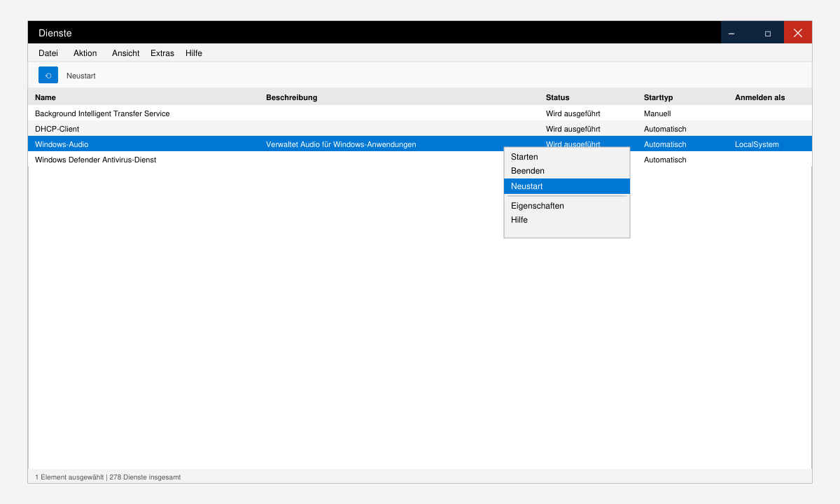Choose Starten from the context menu

(567, 157)
